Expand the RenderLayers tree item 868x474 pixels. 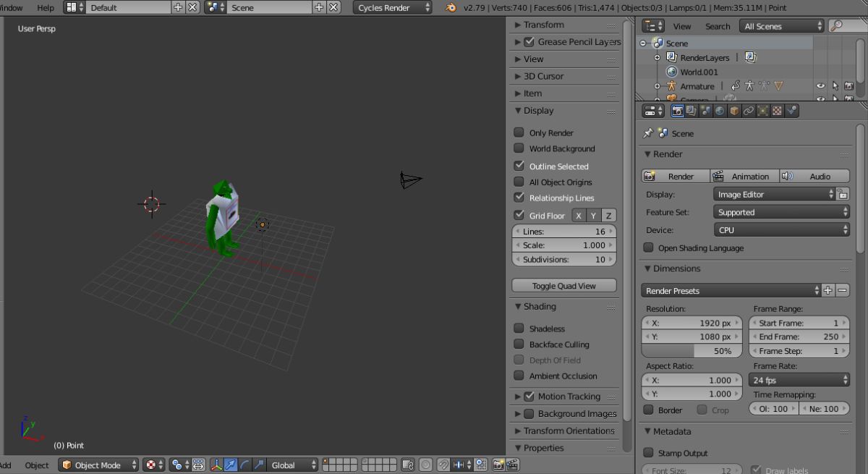pos(657,57)
